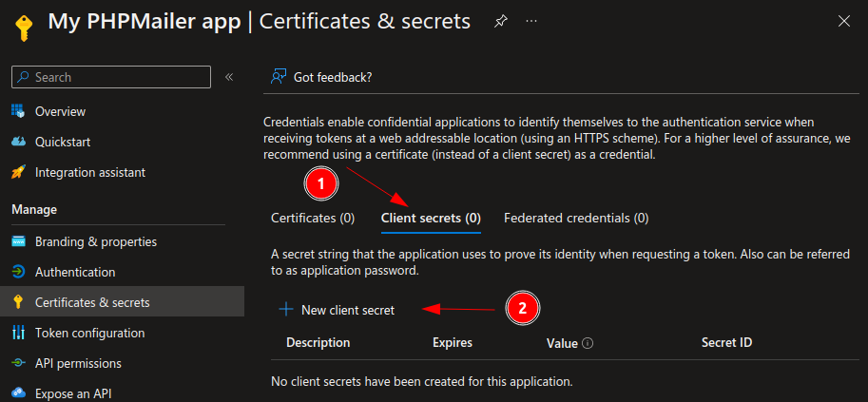Click the Value column header
868x402 pixels.
562,343
